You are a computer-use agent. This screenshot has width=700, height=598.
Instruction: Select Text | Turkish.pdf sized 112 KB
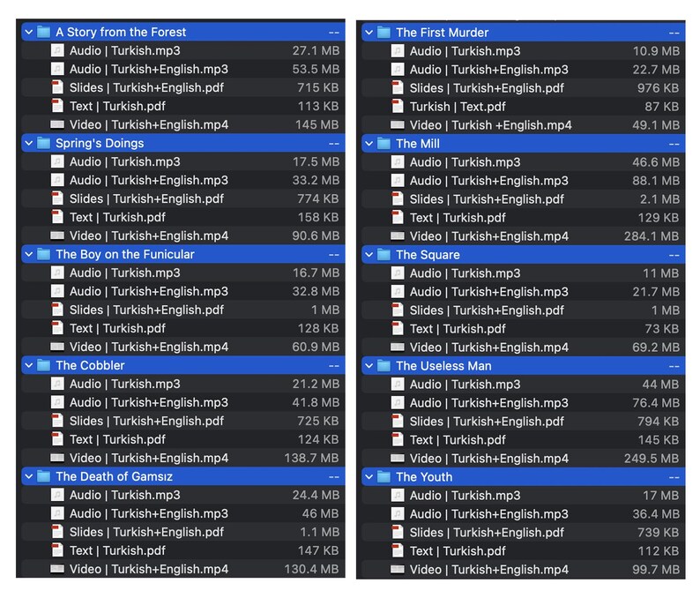tap(458, 551)
